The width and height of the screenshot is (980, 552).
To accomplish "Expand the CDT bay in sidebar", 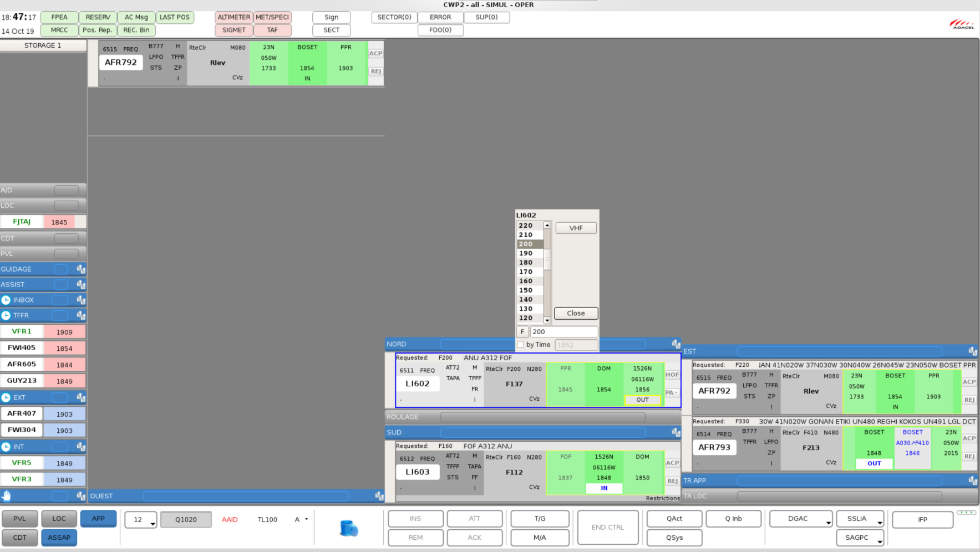I will [x=43, y=238].
